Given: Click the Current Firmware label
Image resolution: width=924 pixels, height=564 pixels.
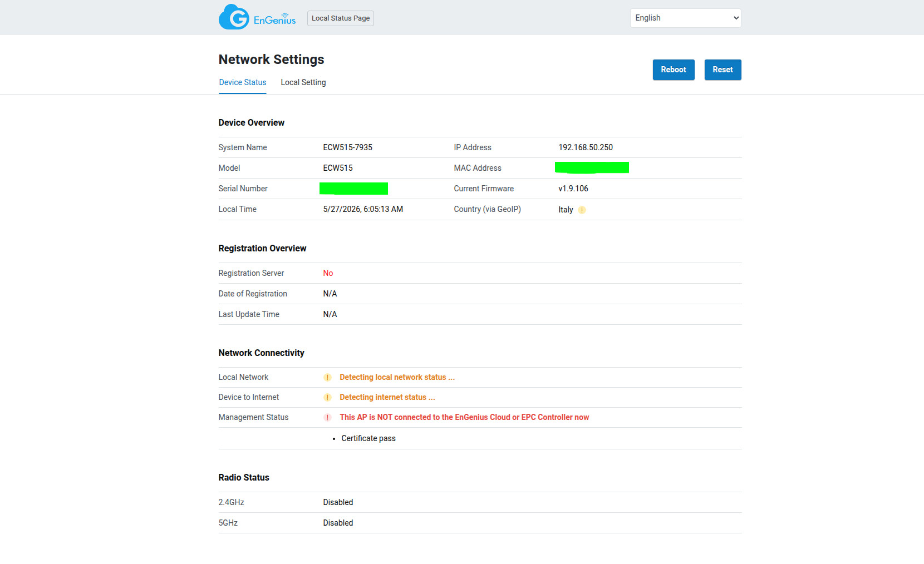Looking at the screenshot, I should pos(484,189).
